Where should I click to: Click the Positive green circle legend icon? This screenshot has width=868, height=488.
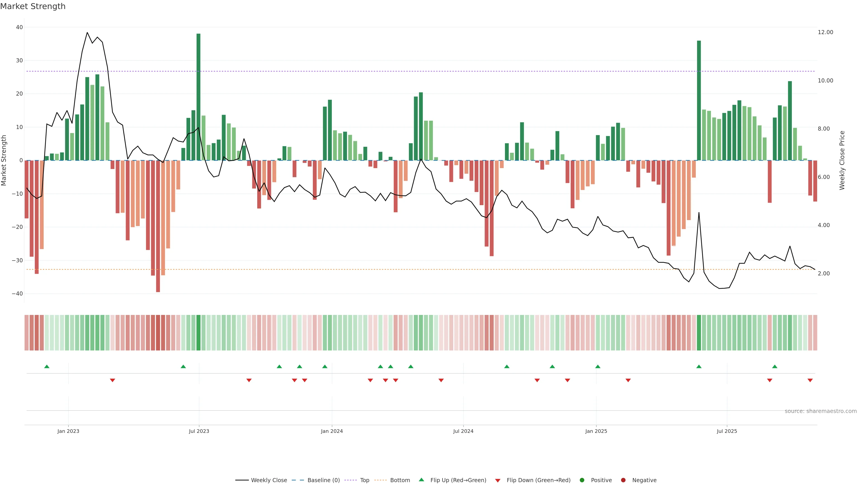click(582, 480)
